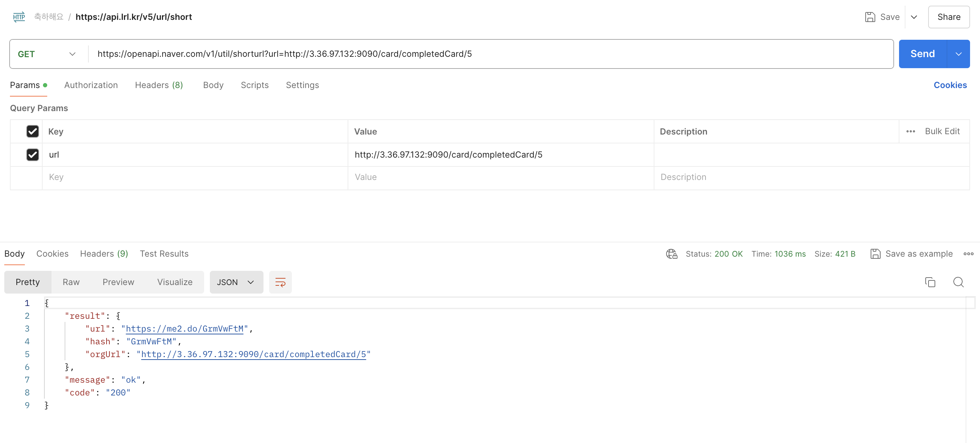Expand the Send button arrow options
The image size is (980, 443).
(x=958, y=54)
